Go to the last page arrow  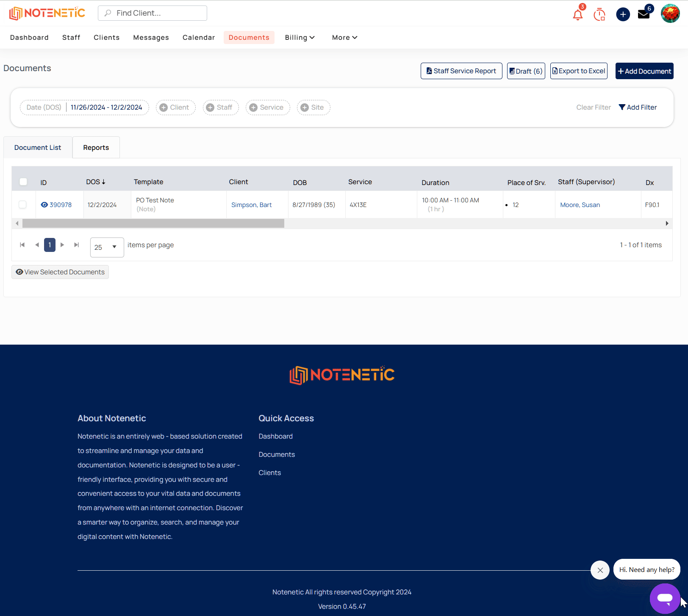76,245
